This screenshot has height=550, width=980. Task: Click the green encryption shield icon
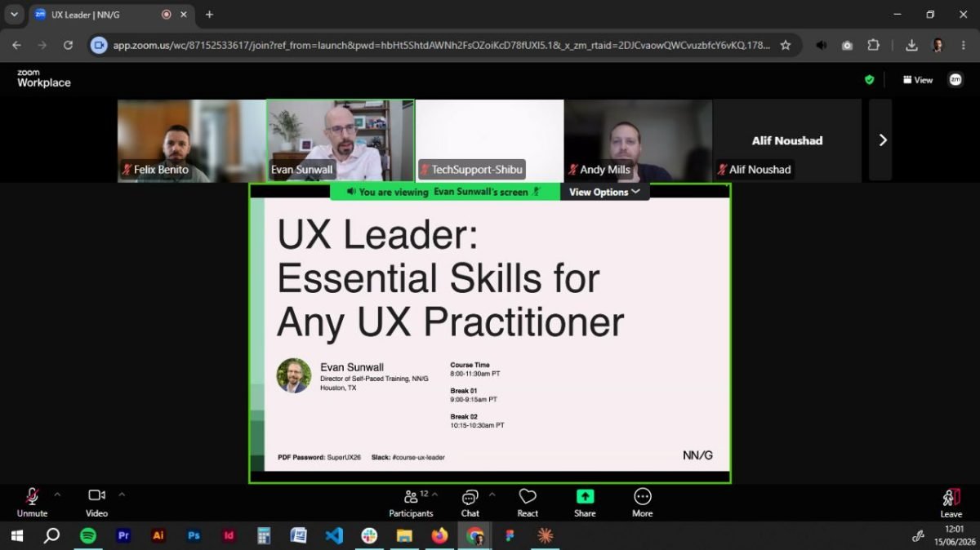tap(870, 80)
